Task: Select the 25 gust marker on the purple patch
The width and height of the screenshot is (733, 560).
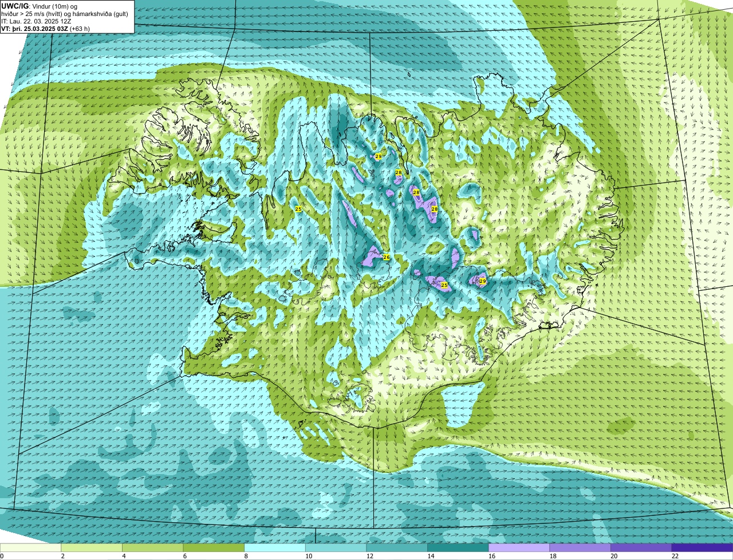Action: (x=444, y=285)
